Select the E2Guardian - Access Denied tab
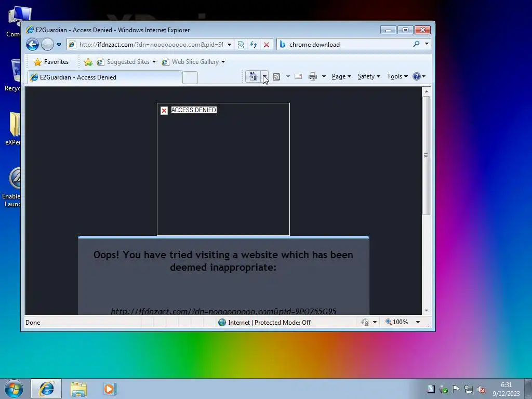Screen dimensions: 532x399 pos(105,77)
